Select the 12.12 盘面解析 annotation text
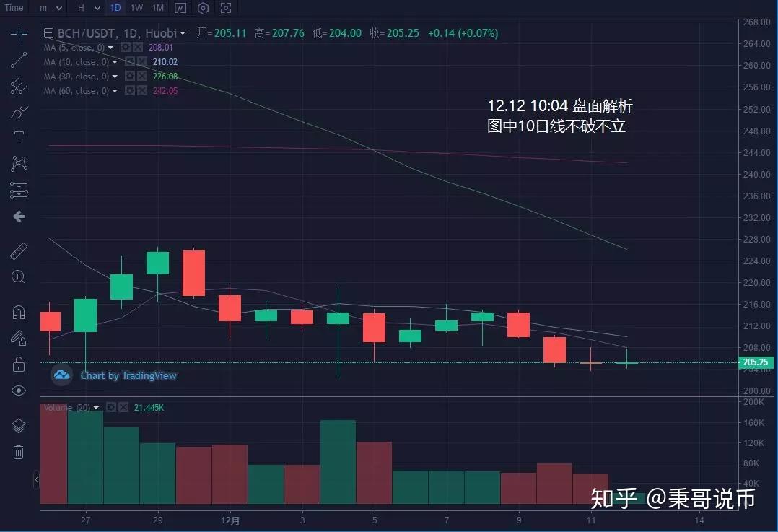 pyautogui.click(x=560, y=105)
